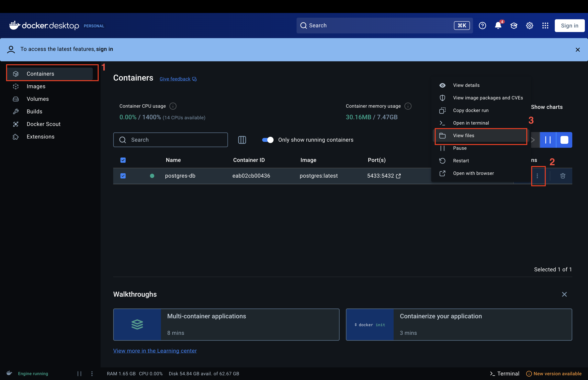Delete postgres-db using the trash icon
This screenshot has width=588, height=380.
(563, 176)
